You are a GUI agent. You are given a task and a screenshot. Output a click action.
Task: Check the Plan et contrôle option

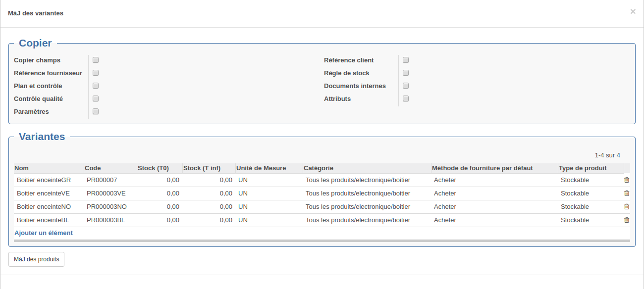click(96, 86)
